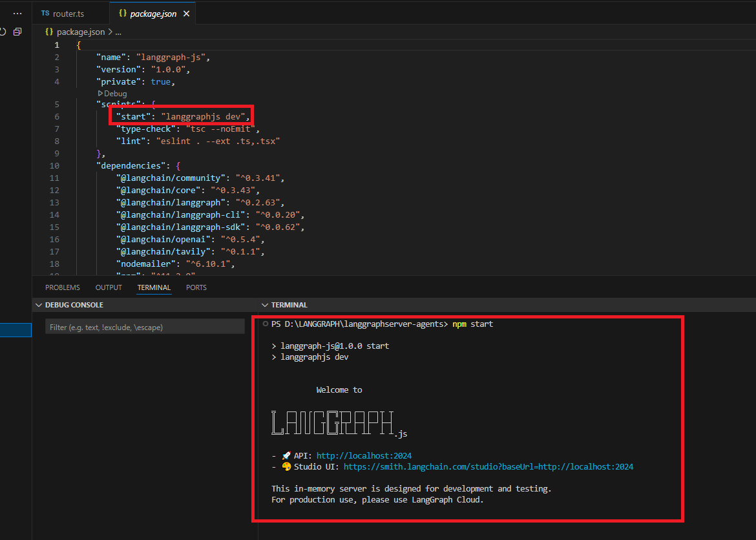Open the OUTPUT panel tab
Screen dimensions: 756x540
pyautogui.click(x=109, y=287)
